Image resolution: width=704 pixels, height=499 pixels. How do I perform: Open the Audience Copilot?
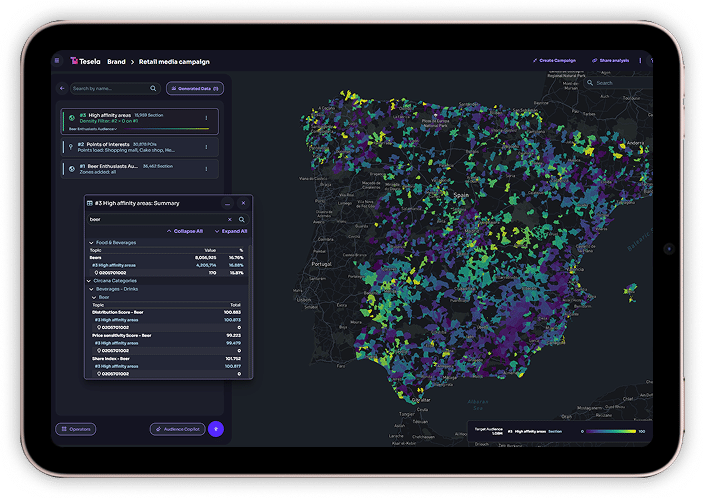pyautogui.click(x=177, y=429)
